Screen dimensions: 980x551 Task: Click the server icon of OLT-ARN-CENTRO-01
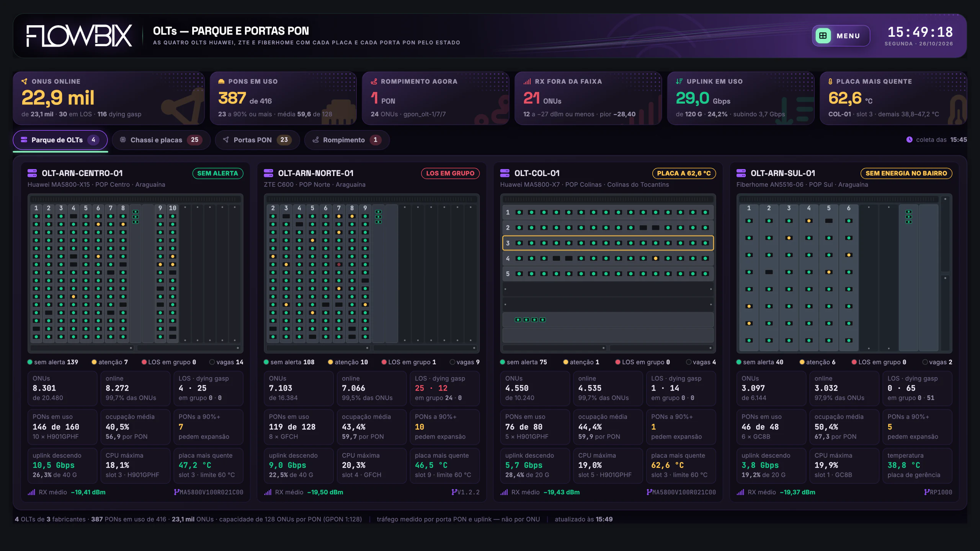tap(32, 173)
